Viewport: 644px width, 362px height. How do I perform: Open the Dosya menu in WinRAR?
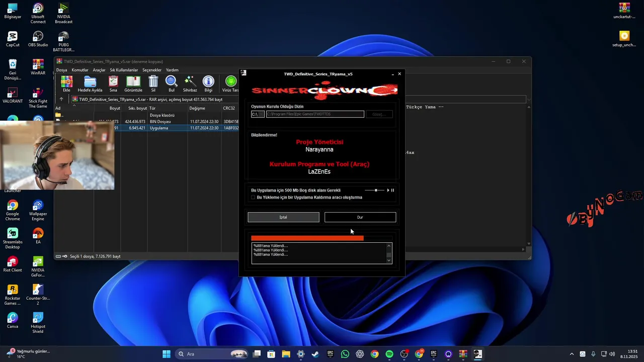61,70
